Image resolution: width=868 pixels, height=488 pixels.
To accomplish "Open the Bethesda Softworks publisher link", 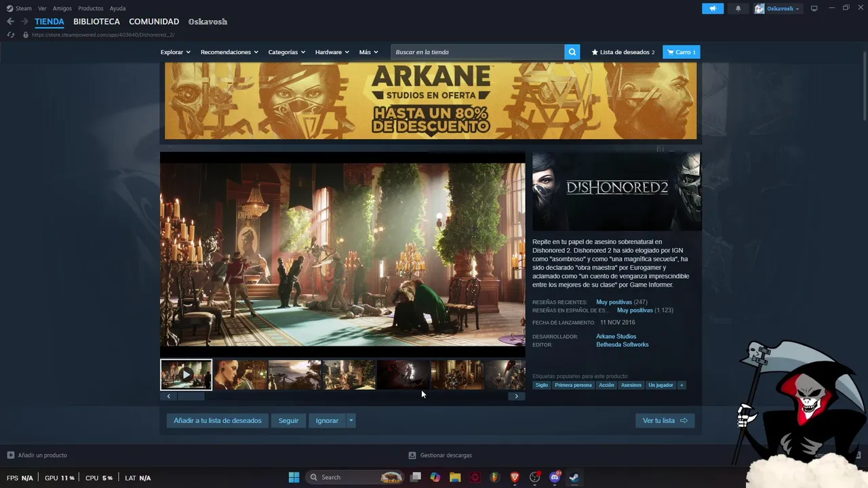I will (622, 345).
